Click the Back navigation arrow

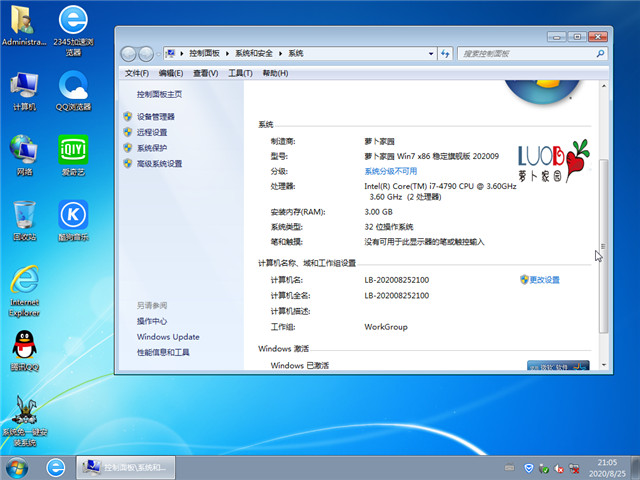pos(129,54)
